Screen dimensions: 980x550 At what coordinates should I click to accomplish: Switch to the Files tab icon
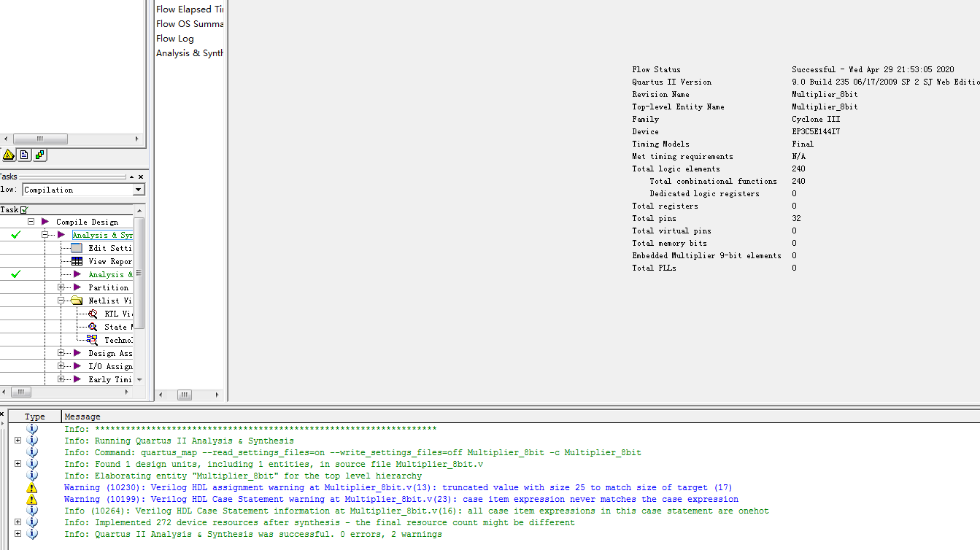(x=24, y=155)
